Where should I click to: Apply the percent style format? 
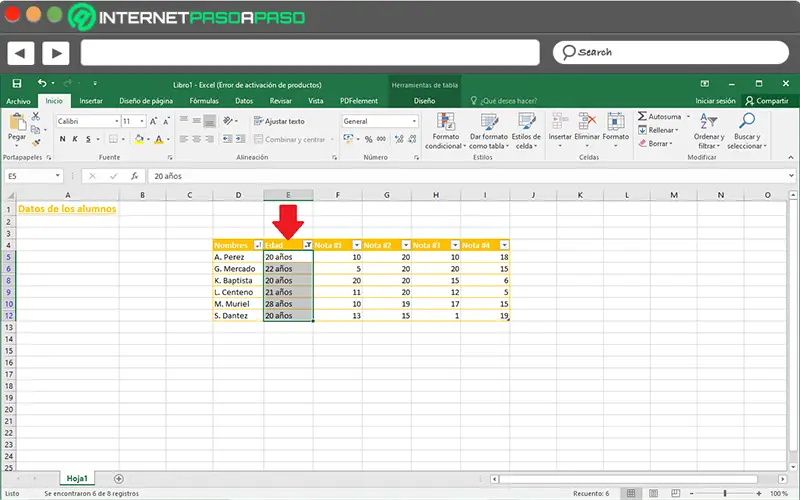coord(368,139)
